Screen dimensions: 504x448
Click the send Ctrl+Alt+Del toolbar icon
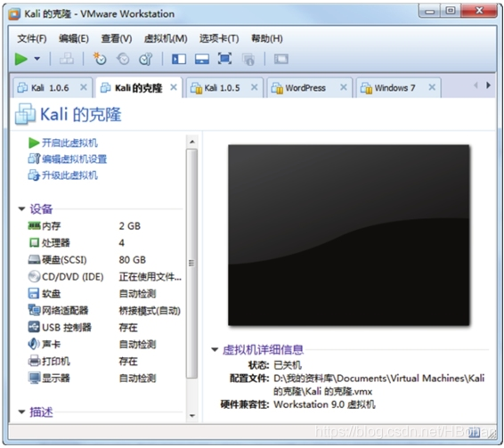(67, 59)
